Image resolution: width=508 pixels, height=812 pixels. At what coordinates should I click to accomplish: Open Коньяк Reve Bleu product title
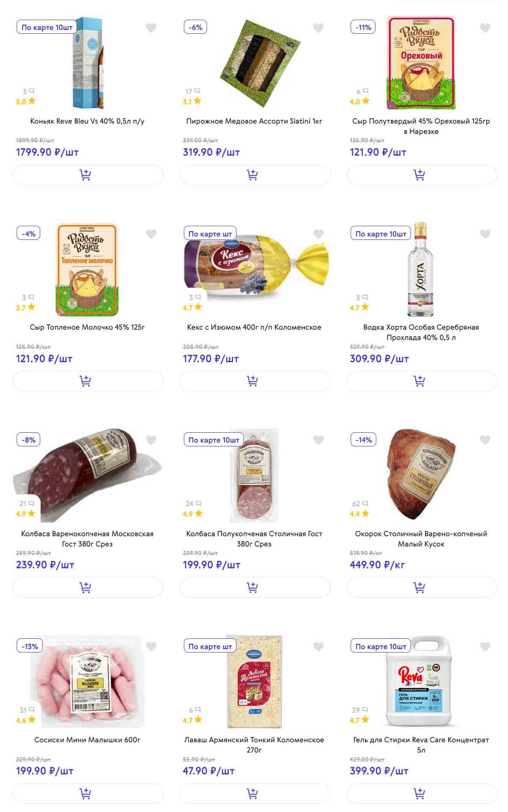click(87, 121)
